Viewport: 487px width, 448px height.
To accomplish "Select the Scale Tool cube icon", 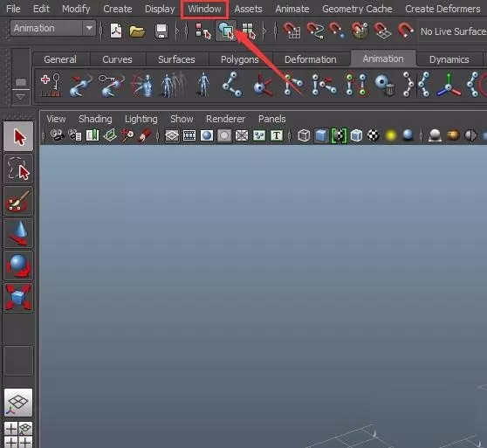I will coord(18,298).
